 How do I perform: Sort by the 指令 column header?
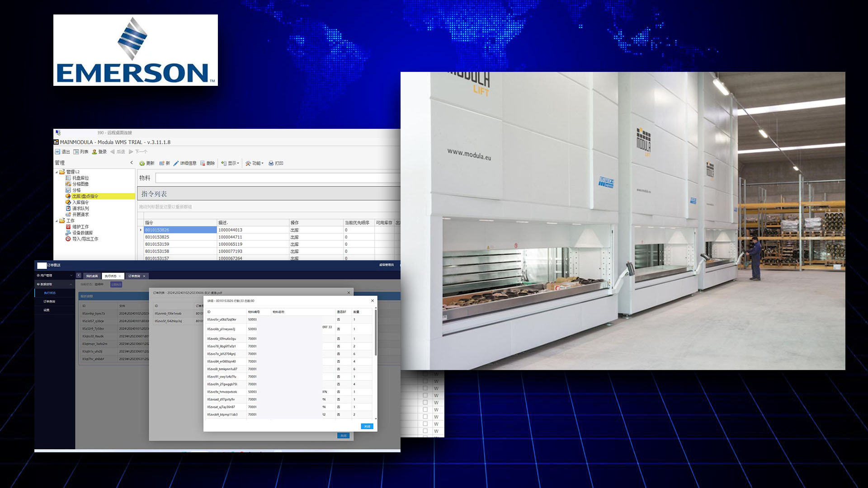180,223
